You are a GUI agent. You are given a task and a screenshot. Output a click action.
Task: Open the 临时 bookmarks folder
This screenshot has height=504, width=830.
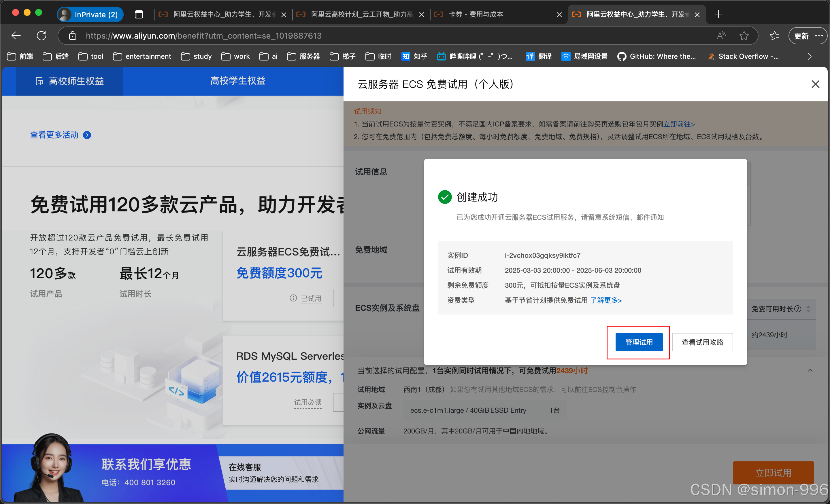tap(378, 56)
